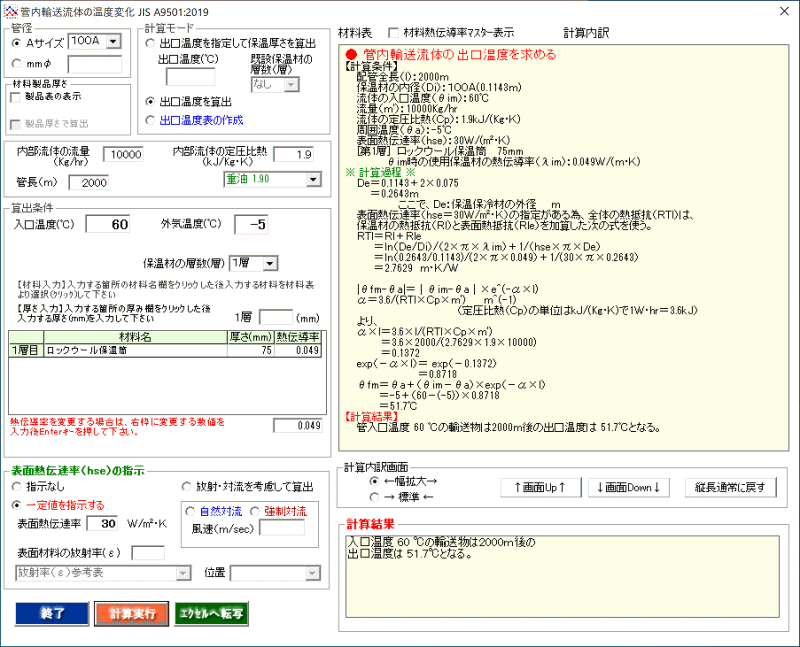Choose 放射・対流を考慮して算出 radio option
The height and width of the screenshot is (647, 800).
click(x=187, y=487)
